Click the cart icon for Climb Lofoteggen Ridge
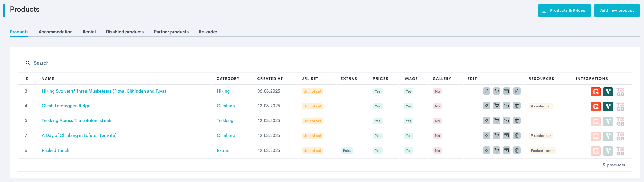 tap(497, 106)
